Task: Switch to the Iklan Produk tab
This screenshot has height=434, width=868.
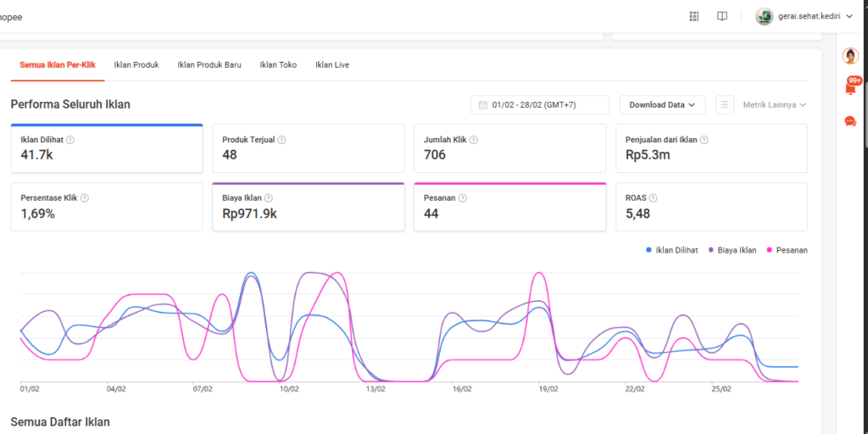Action: tap(136, 64)
